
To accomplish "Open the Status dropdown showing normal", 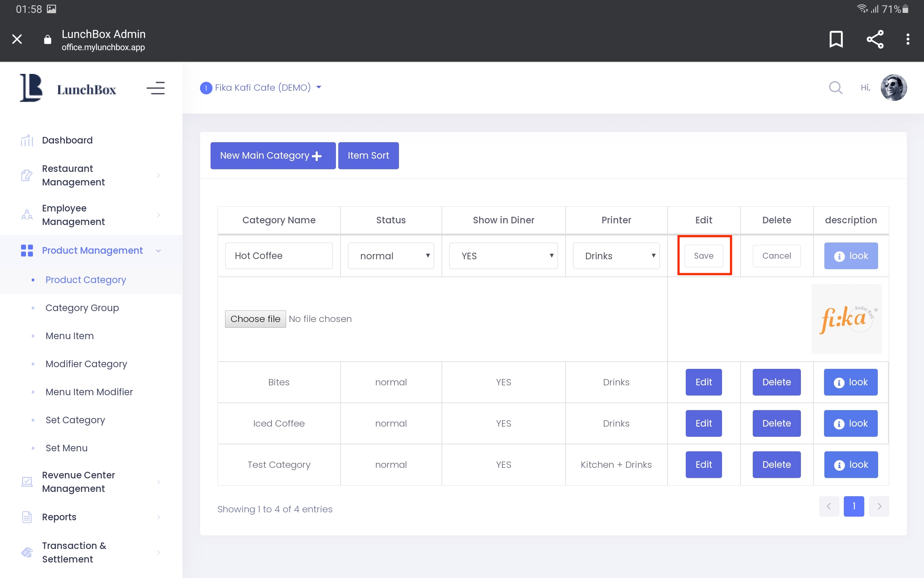I will point(391,256).
